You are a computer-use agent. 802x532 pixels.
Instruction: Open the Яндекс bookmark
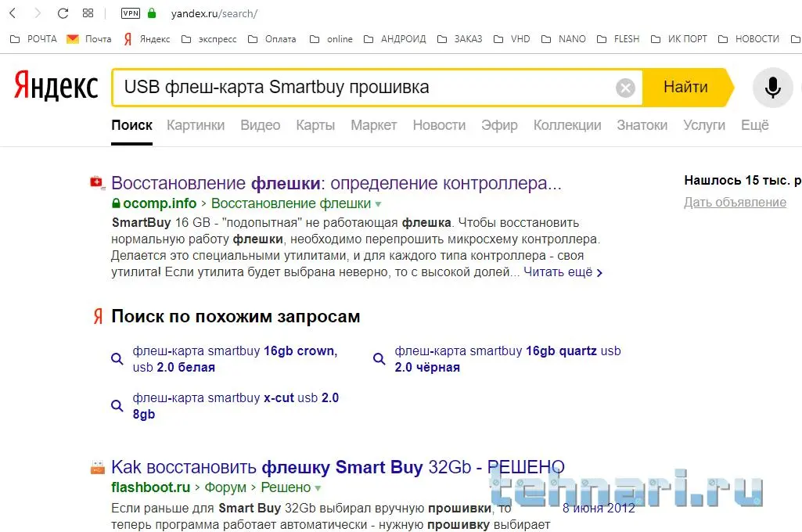tap(147, 39)
